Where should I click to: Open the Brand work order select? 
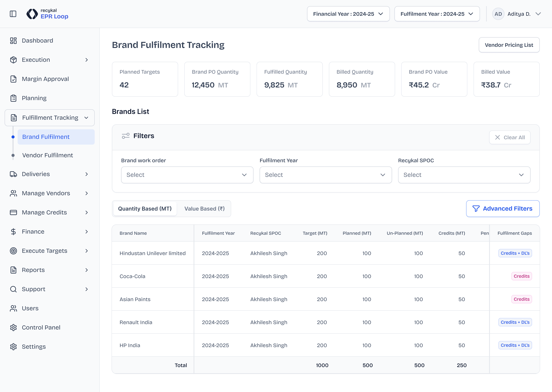pos(187,175)
